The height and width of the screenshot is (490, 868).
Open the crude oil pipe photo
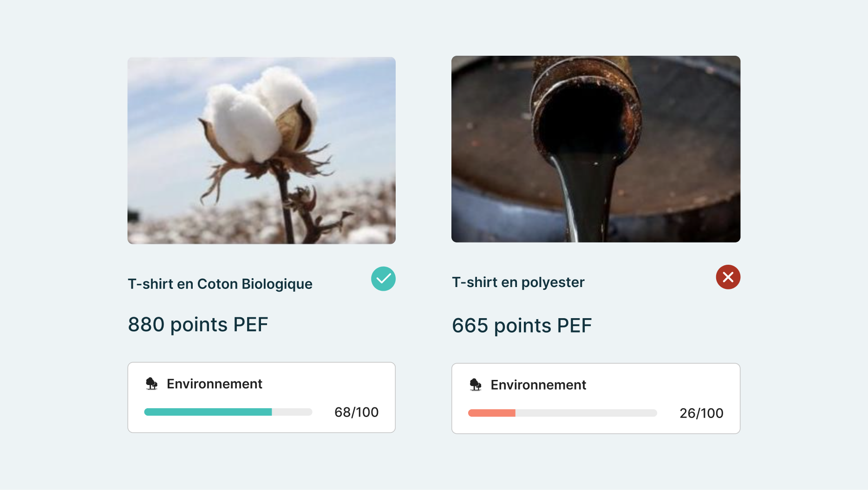tap(596, 149)
